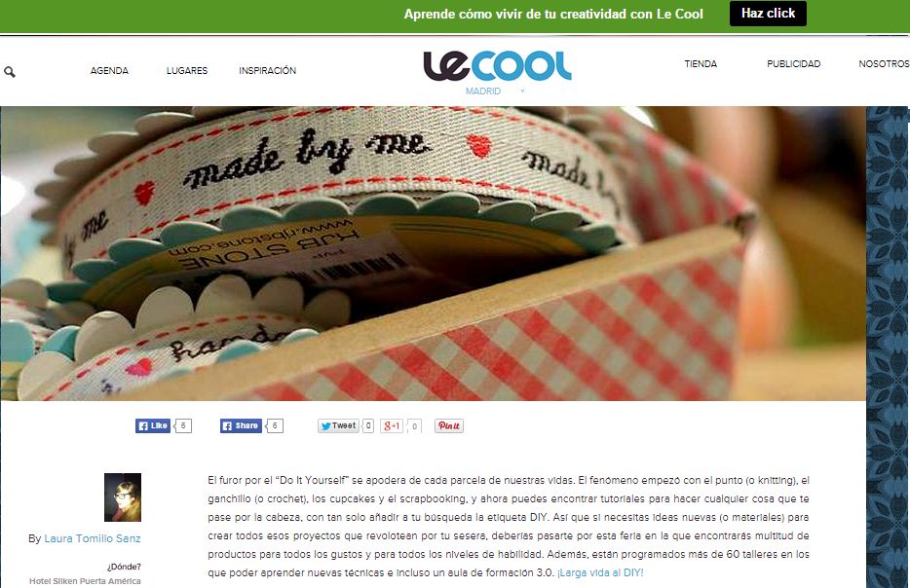The width and height of the screenshot is (910, 588).
Task: Open the Agenda menu
Action: [110, 71]
